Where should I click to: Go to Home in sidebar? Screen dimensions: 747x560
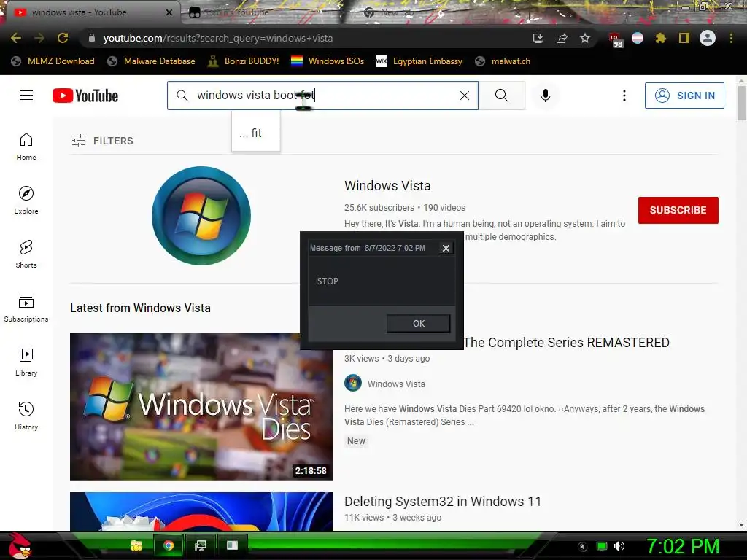(26, 146)
